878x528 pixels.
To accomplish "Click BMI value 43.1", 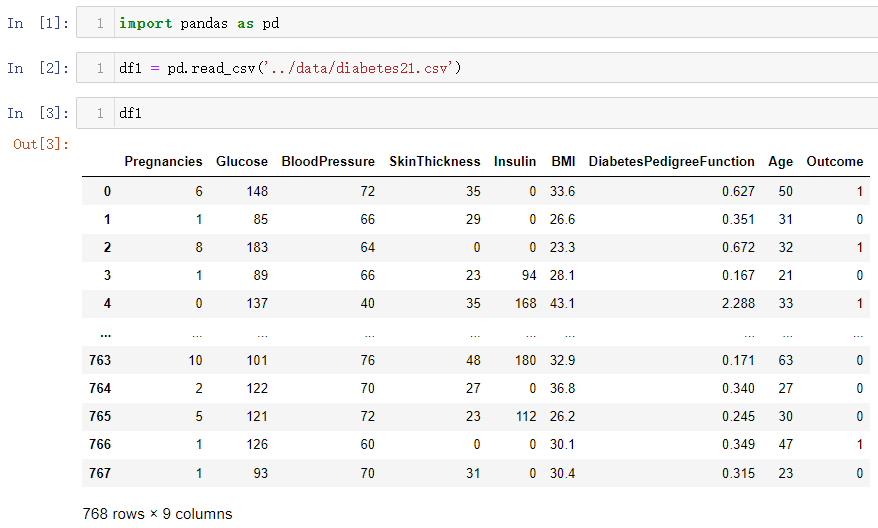I will (562, 303).
